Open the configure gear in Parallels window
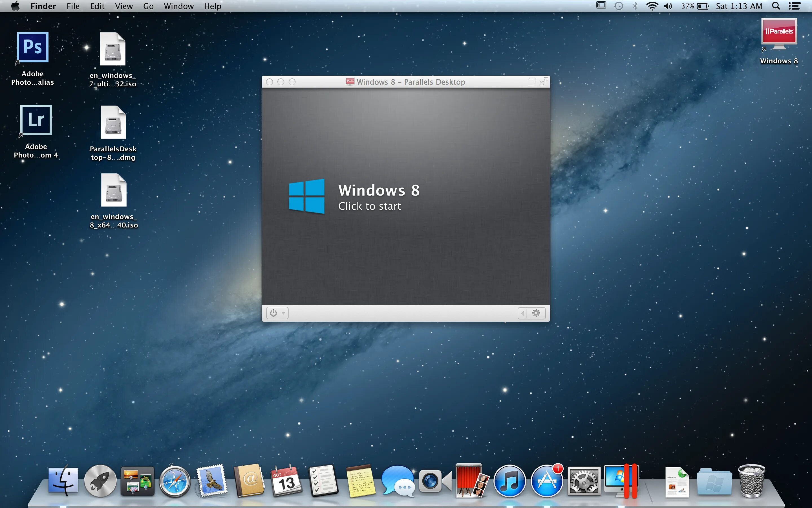The image size is (812, 508). 537,313
